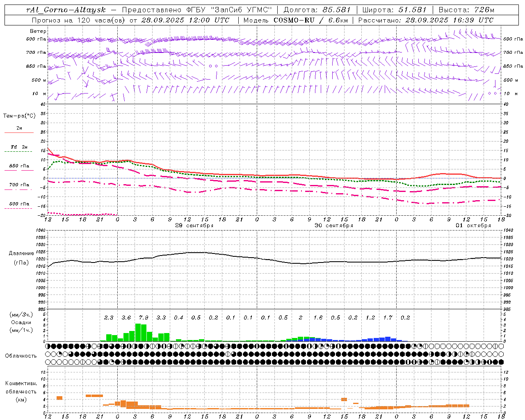Click the date label 01 октября
Image resolution: width=525 pixels, height=420 pixels.
pos(473,226)
